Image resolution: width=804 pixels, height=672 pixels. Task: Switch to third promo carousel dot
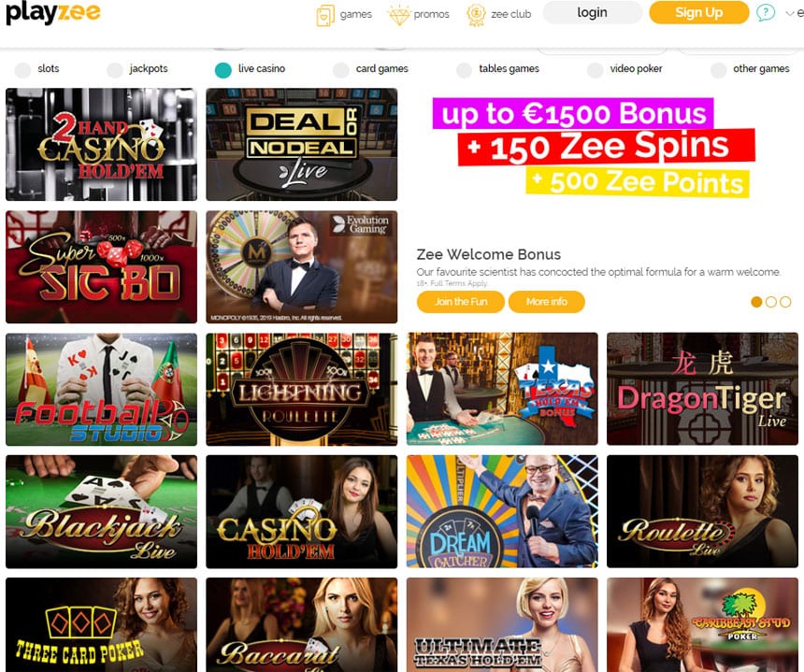785,302
